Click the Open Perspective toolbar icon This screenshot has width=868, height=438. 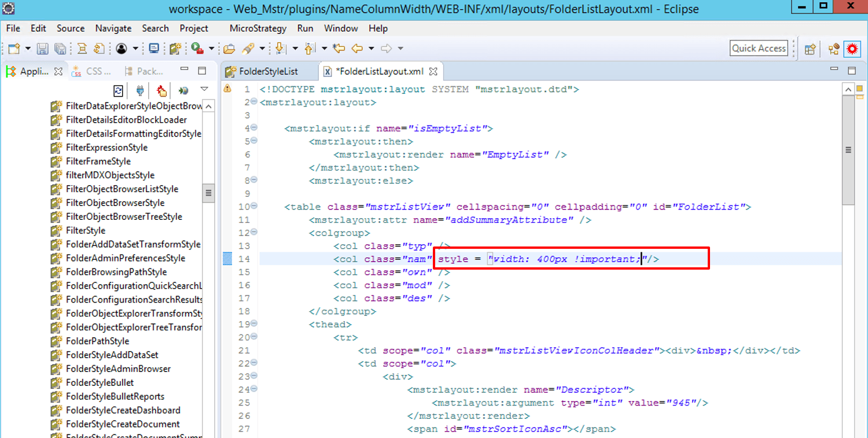[x=810, y=49]
